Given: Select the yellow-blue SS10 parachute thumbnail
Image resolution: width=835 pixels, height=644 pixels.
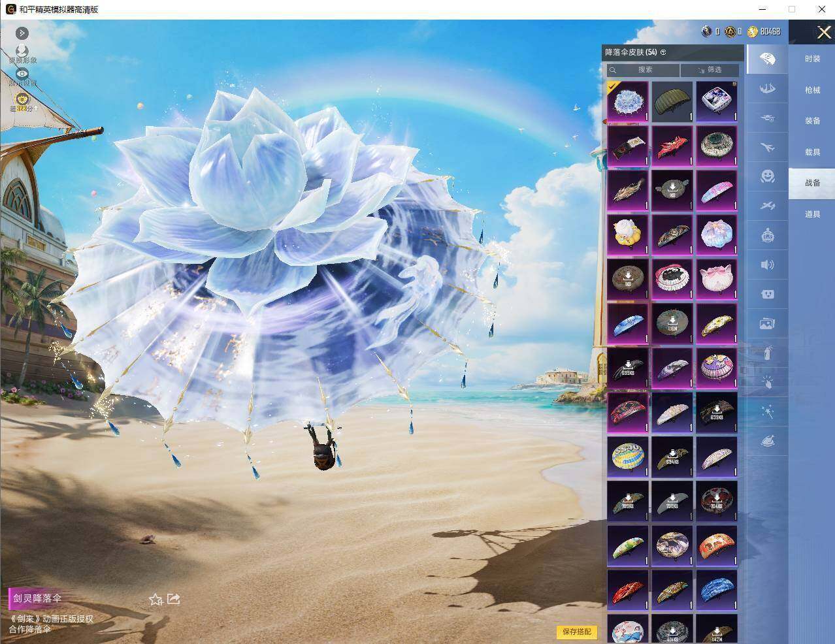Looking at the screenshot, I should [628, 457].
